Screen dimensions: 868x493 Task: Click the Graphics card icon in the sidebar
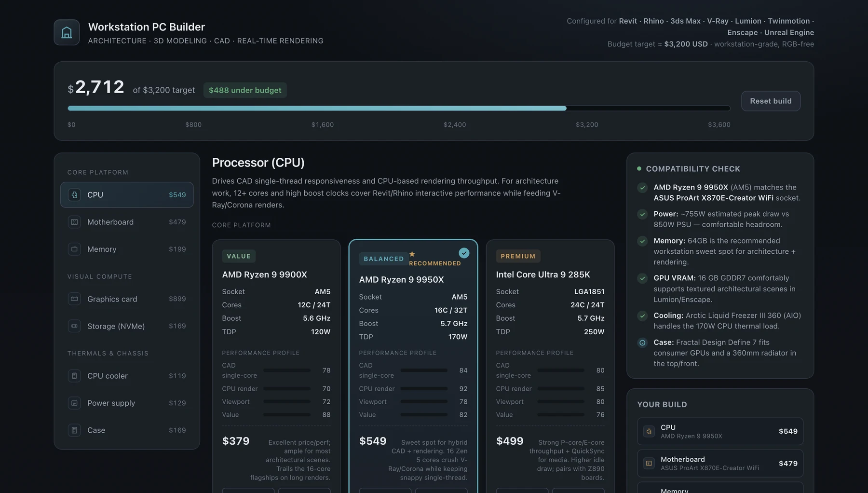click(x=74, y=299)
